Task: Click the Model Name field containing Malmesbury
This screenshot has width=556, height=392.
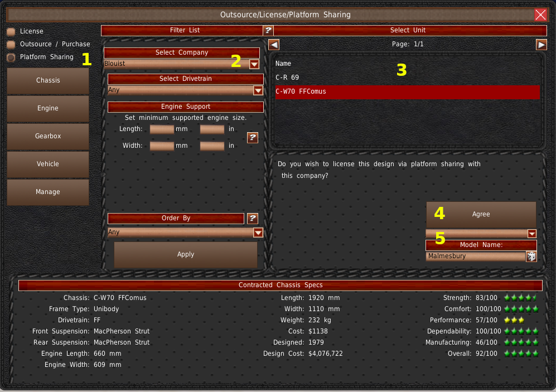Action: [x=475, y=257]
